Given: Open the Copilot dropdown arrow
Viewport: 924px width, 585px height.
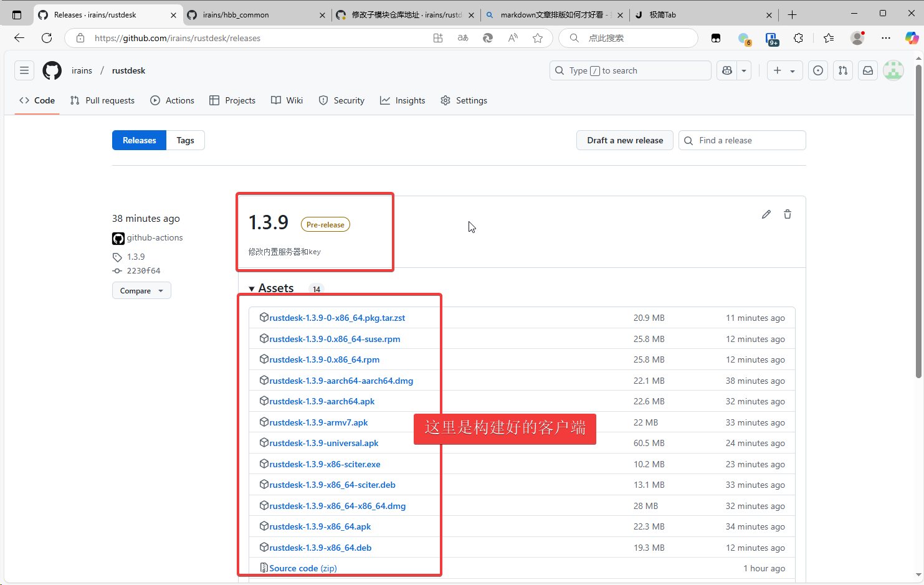Looking at the screenshot, I should [744, 70].
